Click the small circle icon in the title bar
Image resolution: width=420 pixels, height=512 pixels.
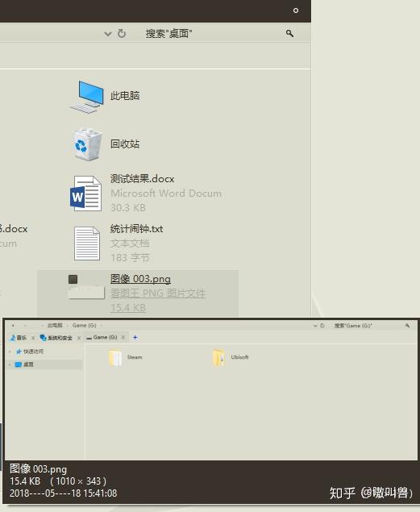pyautogui.click(x=296, y=10)
